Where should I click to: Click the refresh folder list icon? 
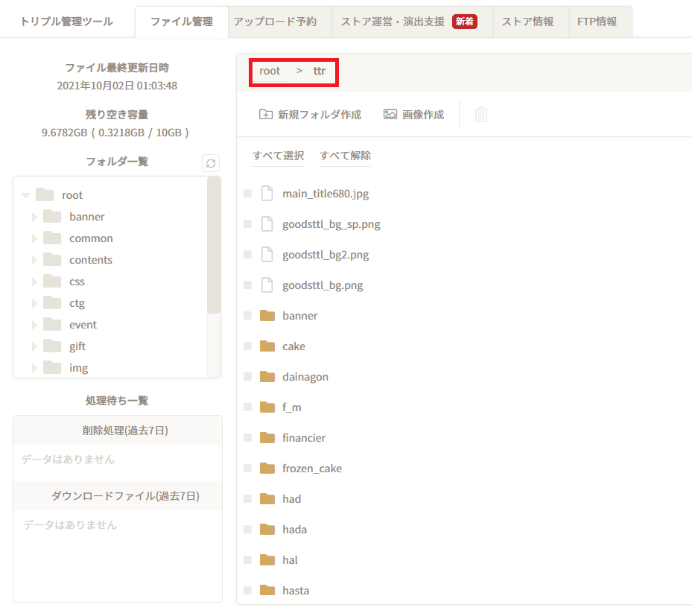coord(211,163)
